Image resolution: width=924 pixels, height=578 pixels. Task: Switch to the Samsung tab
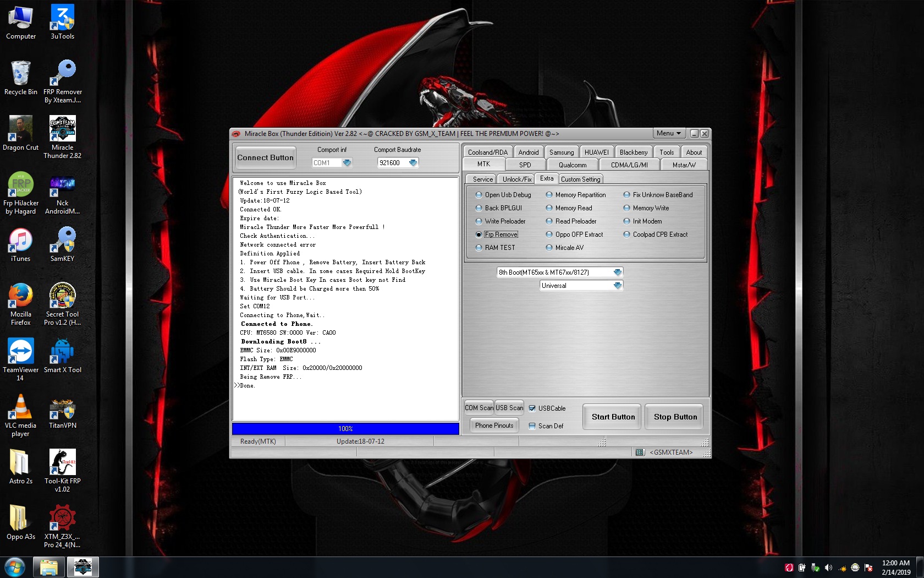point(562,152)
